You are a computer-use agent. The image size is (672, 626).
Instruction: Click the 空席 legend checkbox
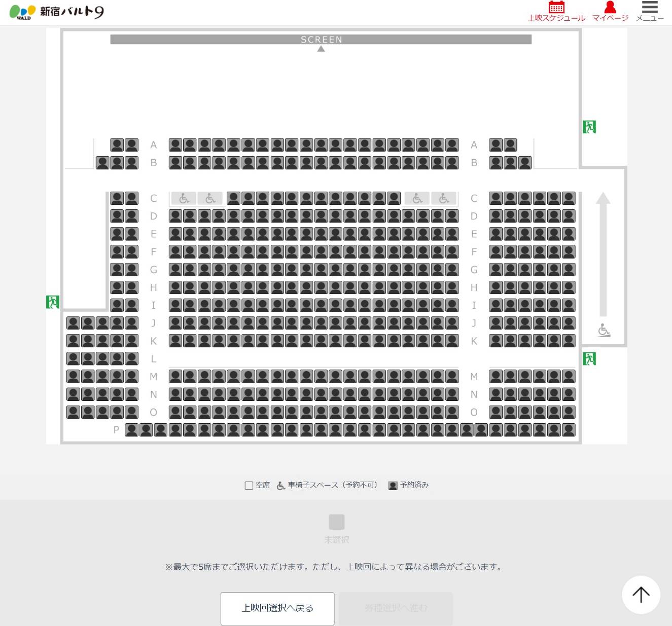pos(249,486)
